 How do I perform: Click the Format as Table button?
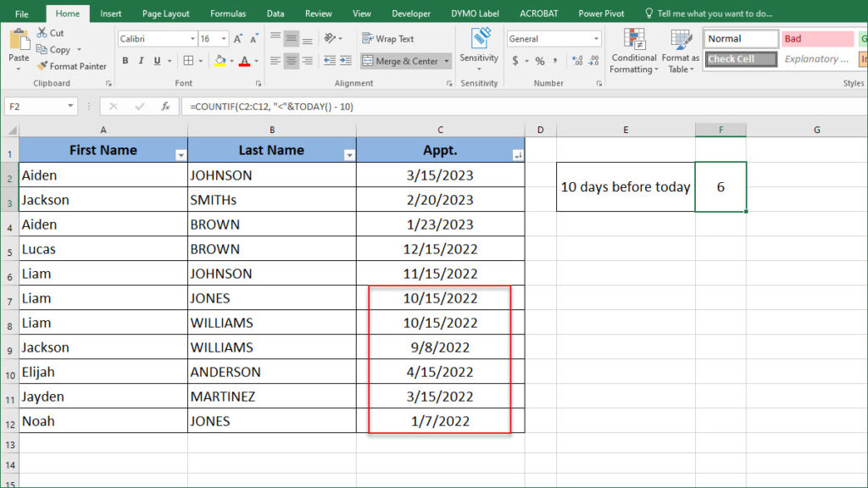(681, 51)
